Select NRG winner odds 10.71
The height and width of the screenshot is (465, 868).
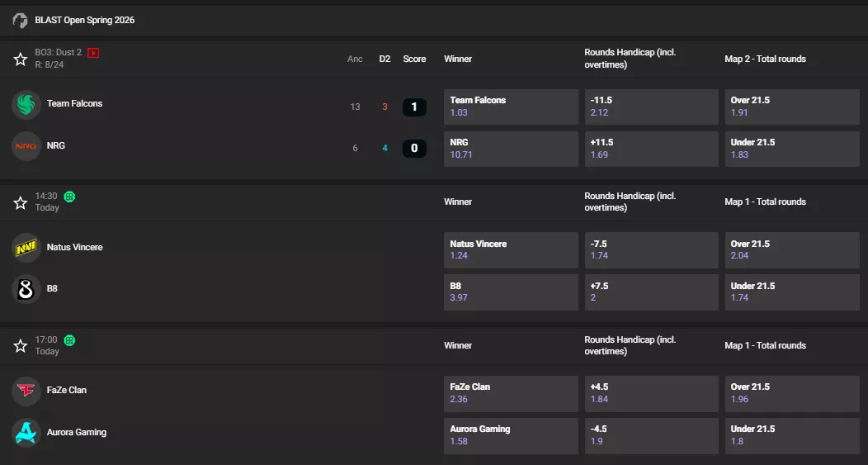tap(511, 149)
